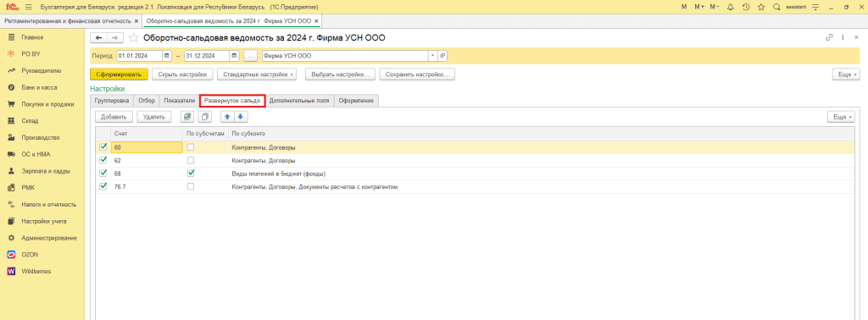The width and height of the screenshot is (868, 320).
Task: Click Удалить button
Action: (154, 117)
